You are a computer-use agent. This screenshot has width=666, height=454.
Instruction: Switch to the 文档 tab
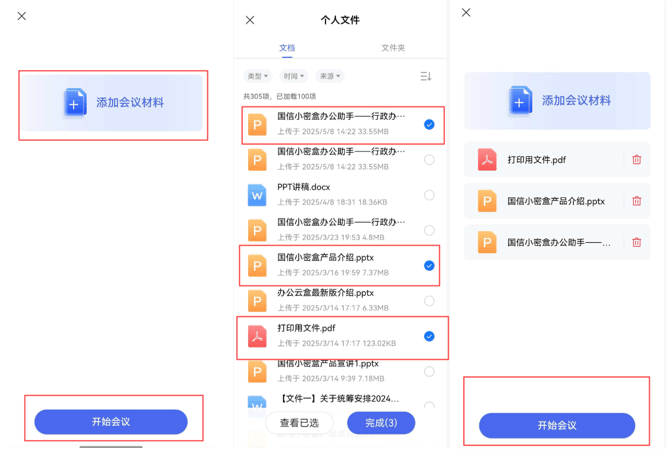(x=287, y=48)
